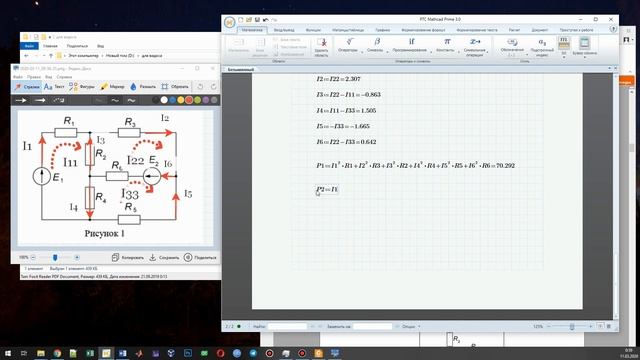Click the Find input field in Mathcad status bar
The width and height of the screenshot is (640, 360).
pyautogui.click(x=287, y=326)
